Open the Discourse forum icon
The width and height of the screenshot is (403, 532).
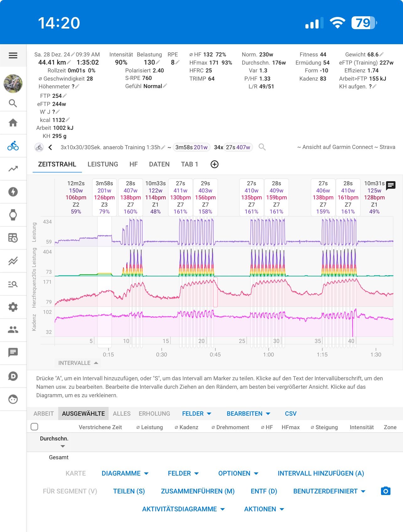13,376
